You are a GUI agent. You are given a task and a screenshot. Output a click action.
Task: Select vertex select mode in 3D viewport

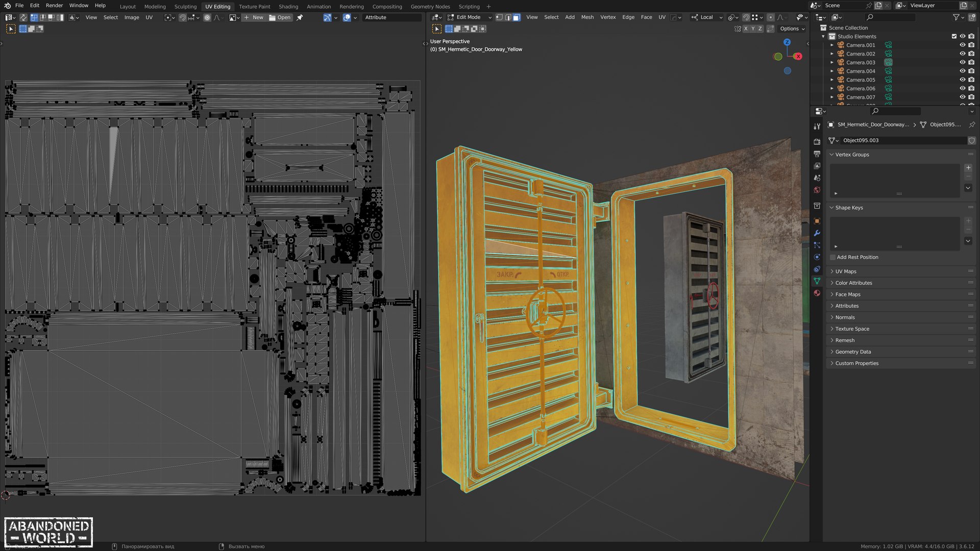coord(499,17)
